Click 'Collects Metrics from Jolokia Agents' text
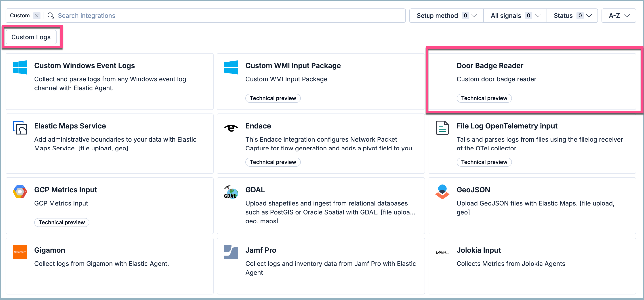Viewport: 644px width, 300px height. pyautogui.click(x=511, y=264)
